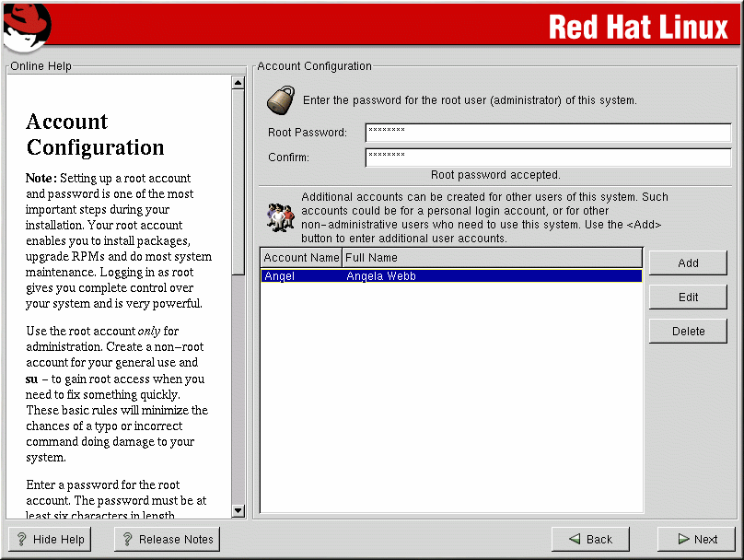Image resolution: width=744 pixels, height=560 pixels.
Task: Click the right arrow icon on Next
Action: point(682,540)
